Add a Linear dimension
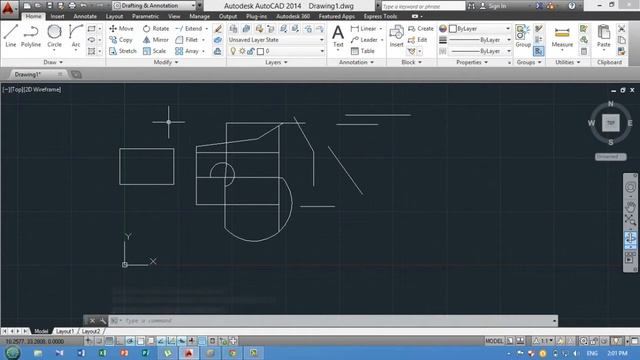This screenshot has width=640, height=360. pyautogui.click(x=363, y=29)
